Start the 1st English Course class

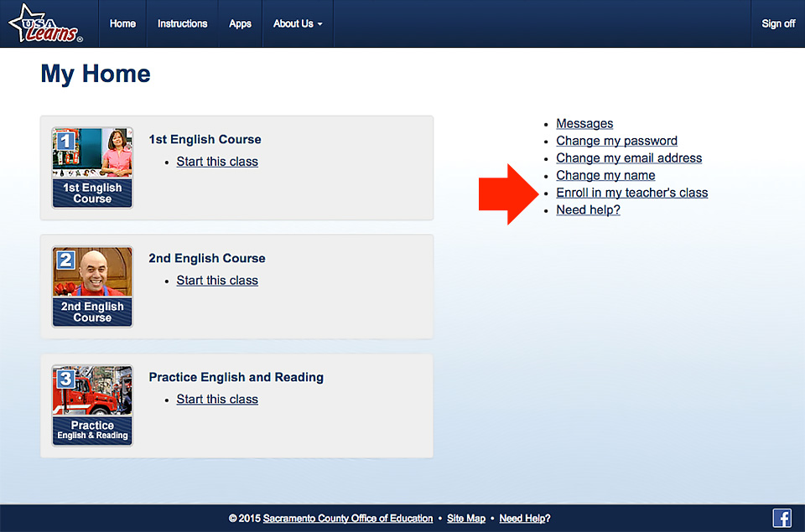click(x=216, y=161)
